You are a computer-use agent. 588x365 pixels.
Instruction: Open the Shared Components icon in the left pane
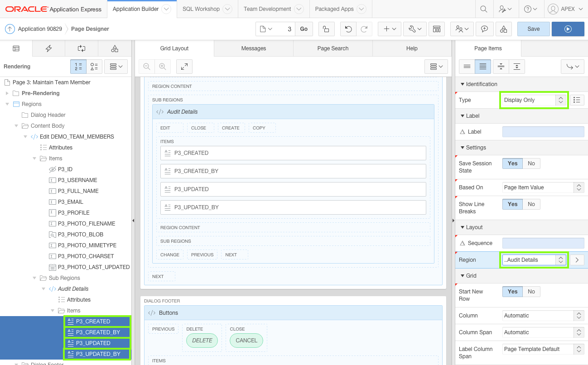[x=115, y=48]
